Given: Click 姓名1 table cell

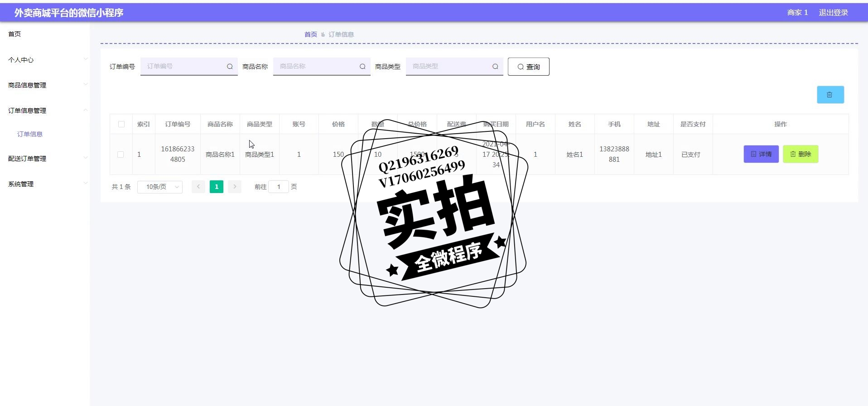Looking at the screenshot, I should click(x=575, y=155).
